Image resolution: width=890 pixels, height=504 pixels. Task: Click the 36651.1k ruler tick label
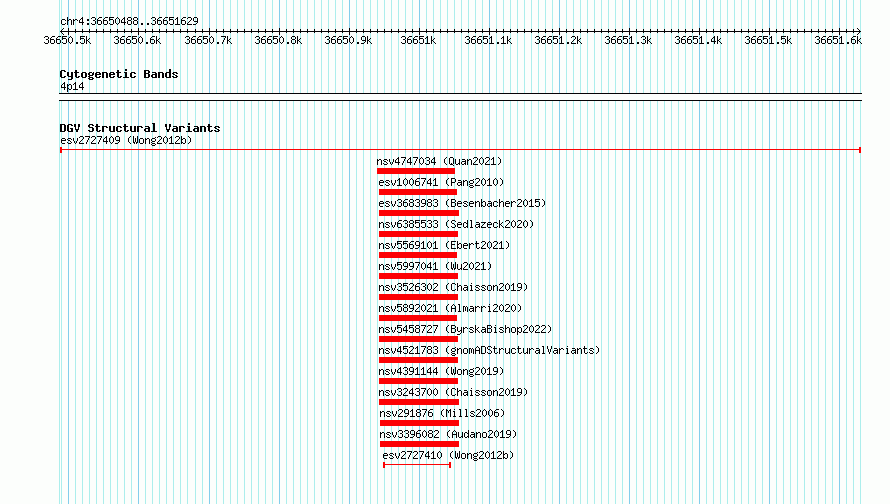click(x=488, y=40)
